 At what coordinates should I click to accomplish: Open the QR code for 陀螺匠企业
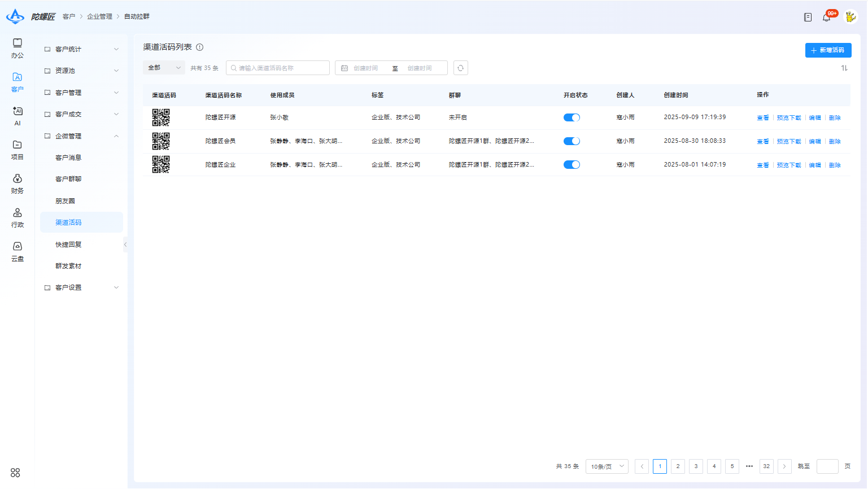tap(161, 164)
